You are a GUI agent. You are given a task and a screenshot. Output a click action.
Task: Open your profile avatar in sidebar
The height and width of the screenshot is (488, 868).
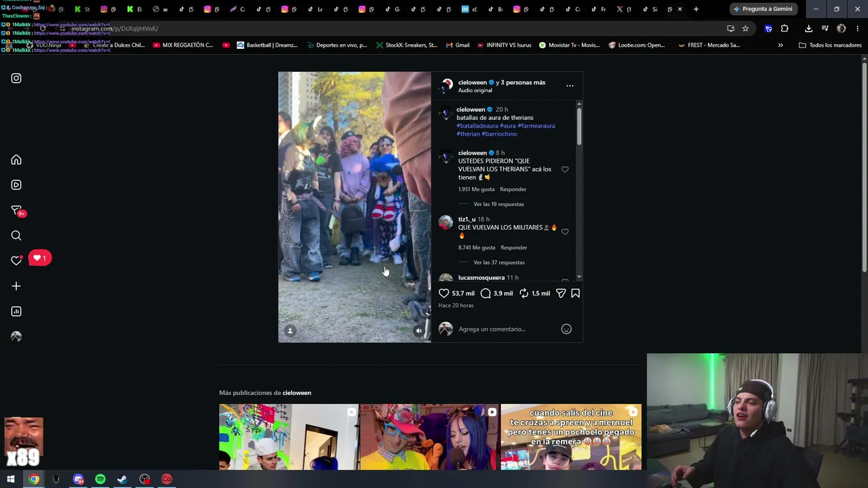click(16, 337)
